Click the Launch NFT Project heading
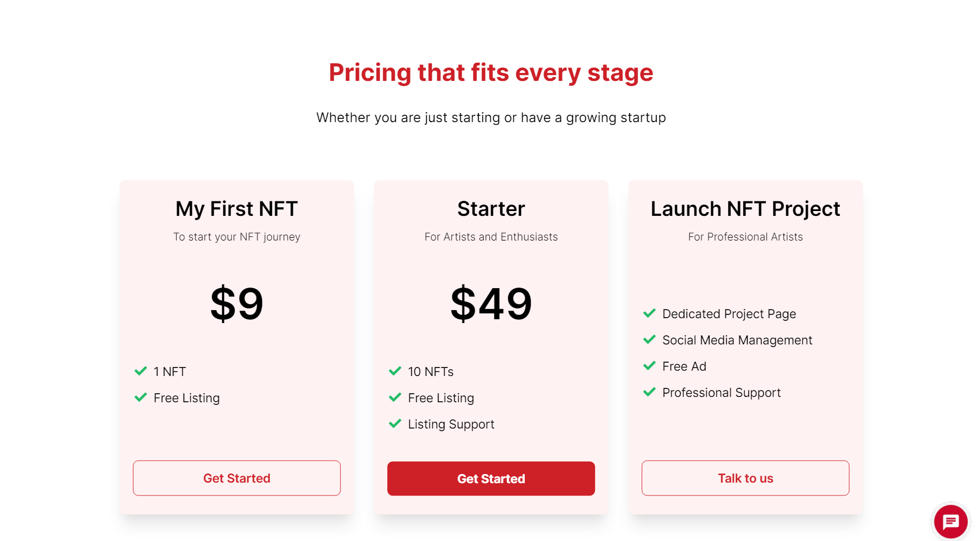 [745, 209]
